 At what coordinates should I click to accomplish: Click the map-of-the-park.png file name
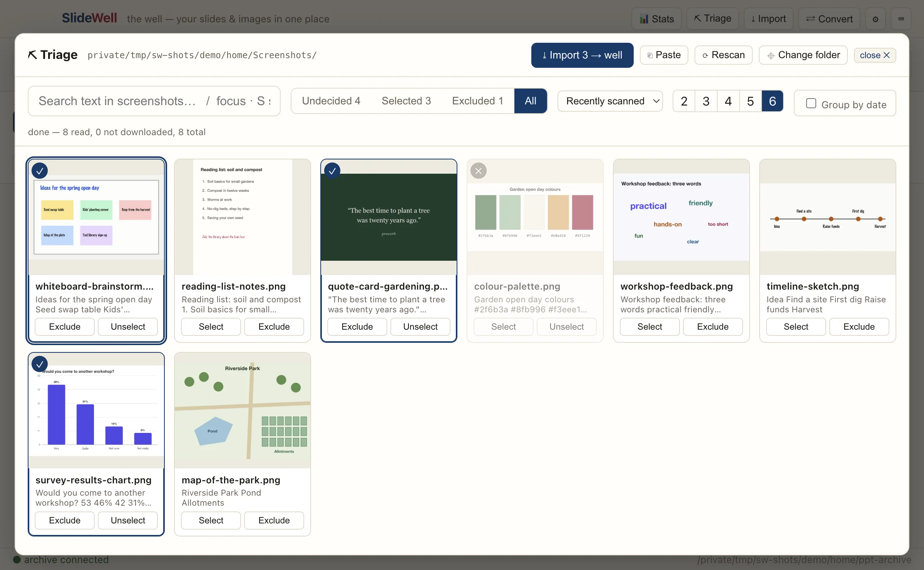pyautogui.click(x=231, y=480)
